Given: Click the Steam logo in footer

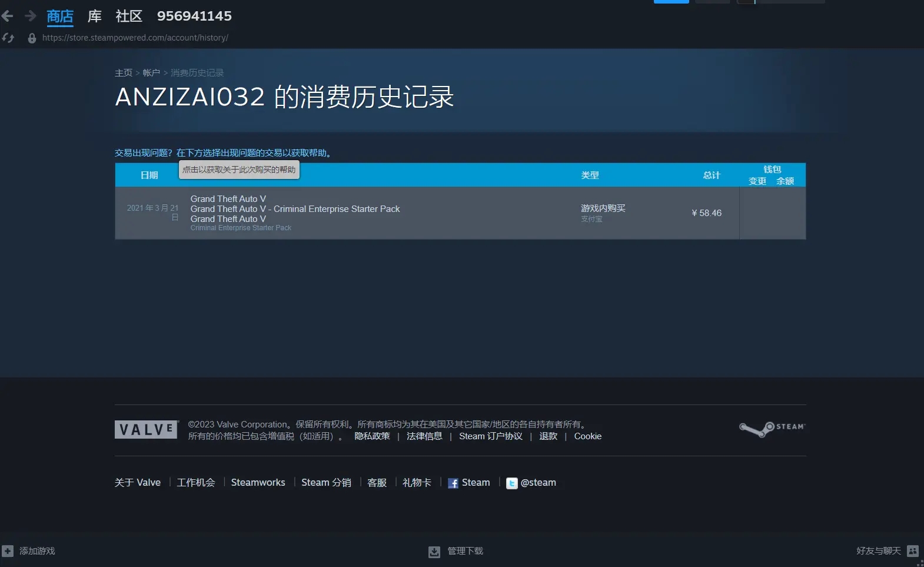Looking at the screenshot, I should [x=772, y=429].
